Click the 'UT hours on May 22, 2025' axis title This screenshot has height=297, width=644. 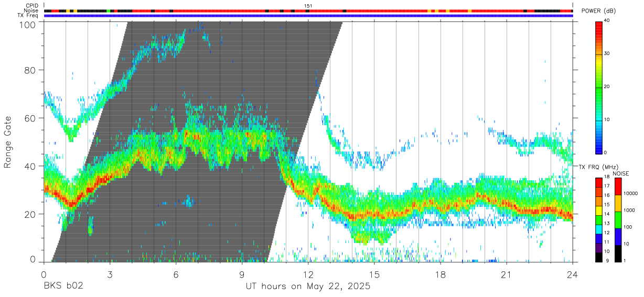pos(308,287)
